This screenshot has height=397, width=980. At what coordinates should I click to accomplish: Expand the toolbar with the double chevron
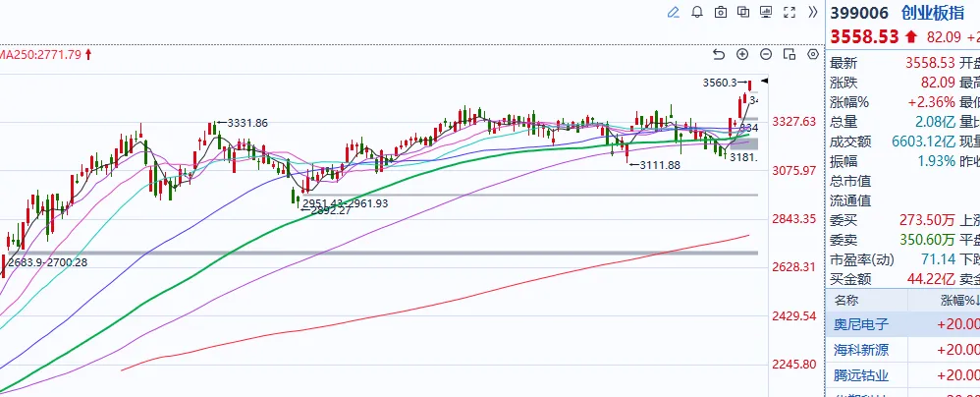812,12
